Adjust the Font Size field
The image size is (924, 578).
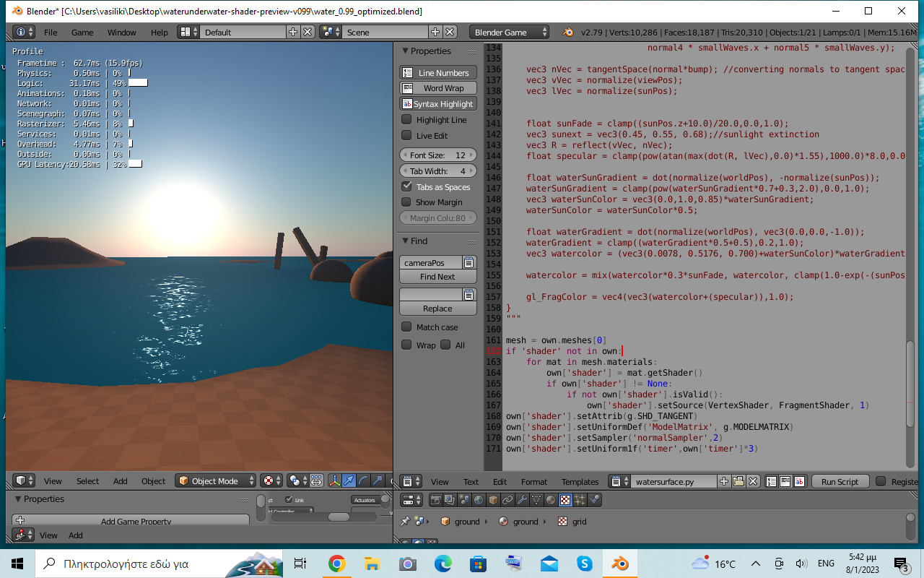coord(438,155)
